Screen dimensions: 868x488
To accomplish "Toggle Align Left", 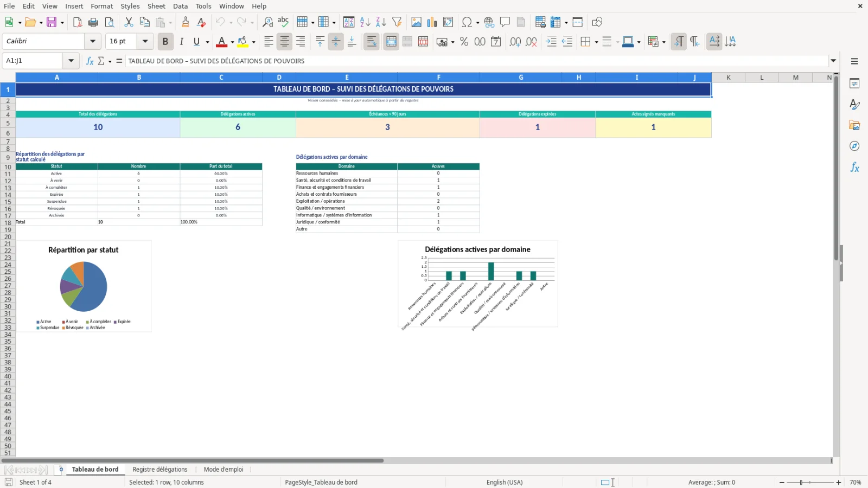I will point(269,42).
